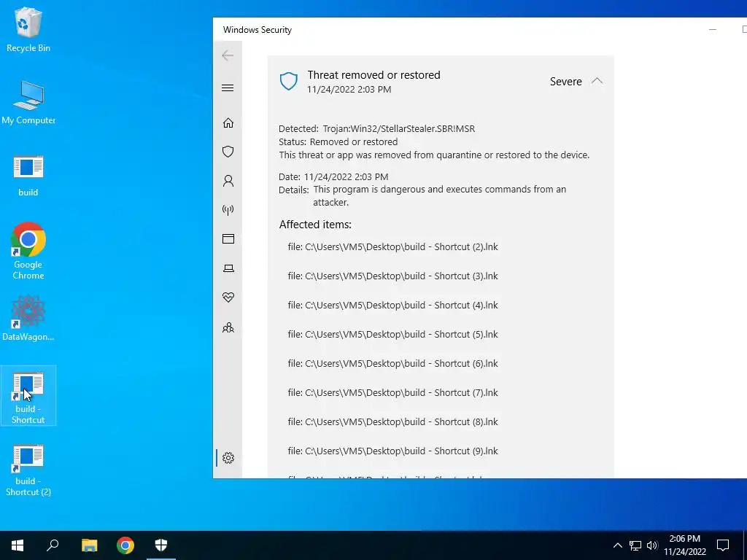Open the Home page in Windows Security sidebar
Viewport: 747px width, 560px height.
(228, 122)
